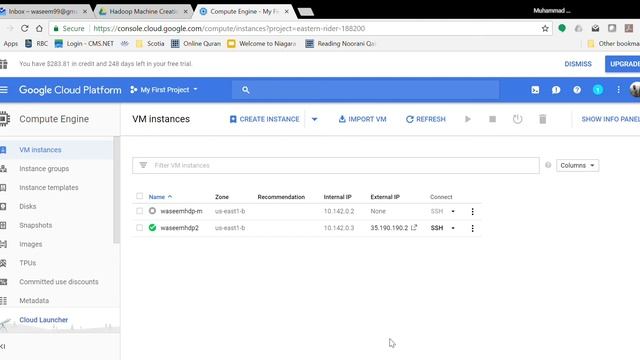Open the Online Quran bookmark
The image size is (640, 360).
(x=196, y=43)
